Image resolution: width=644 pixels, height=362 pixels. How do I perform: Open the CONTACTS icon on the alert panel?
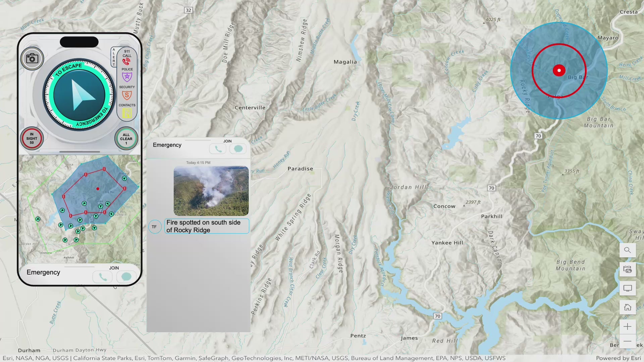pyautogui.click(x=127, y=113)
